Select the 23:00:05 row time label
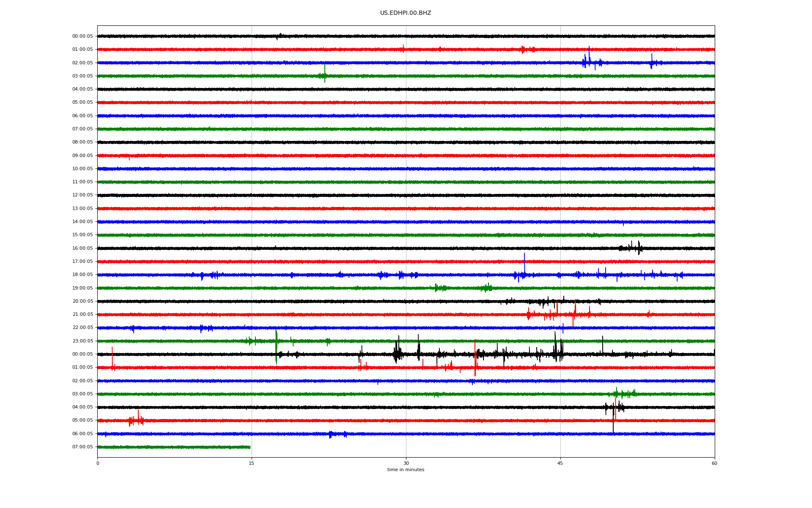 [x=82, y=341]
